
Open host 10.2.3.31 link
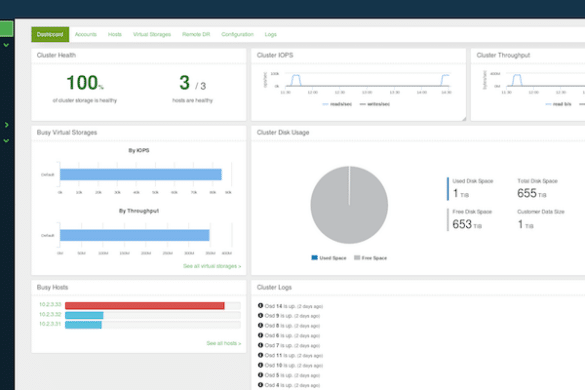tap(50, 324)
